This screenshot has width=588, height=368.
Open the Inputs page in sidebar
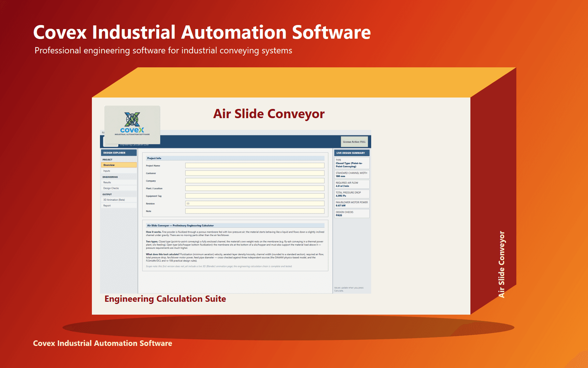click(119, 171)
